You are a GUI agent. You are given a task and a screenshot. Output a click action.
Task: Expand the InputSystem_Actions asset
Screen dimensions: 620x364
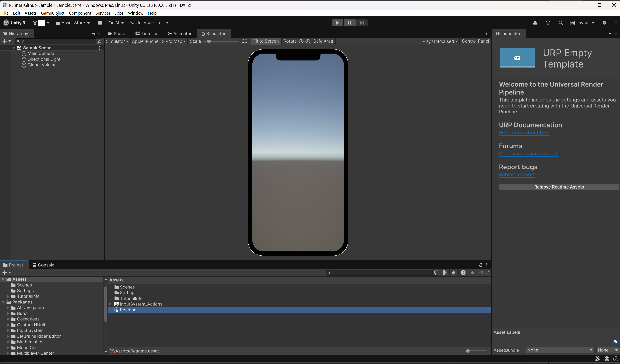(110, 304)
